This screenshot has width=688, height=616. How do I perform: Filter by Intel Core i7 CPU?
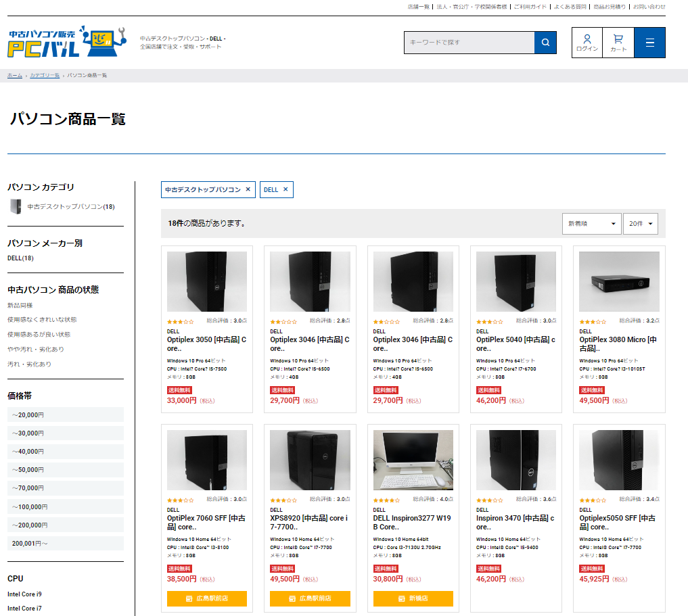[24, 608]
